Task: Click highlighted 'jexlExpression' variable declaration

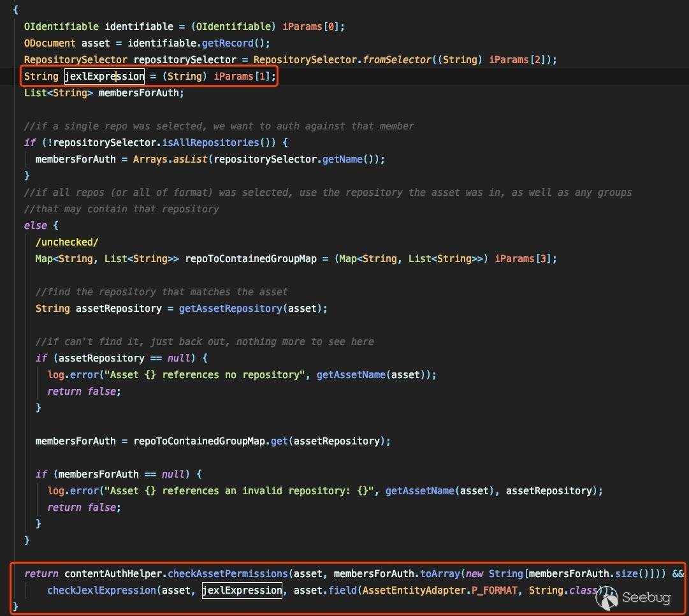Action: [104, 77]
